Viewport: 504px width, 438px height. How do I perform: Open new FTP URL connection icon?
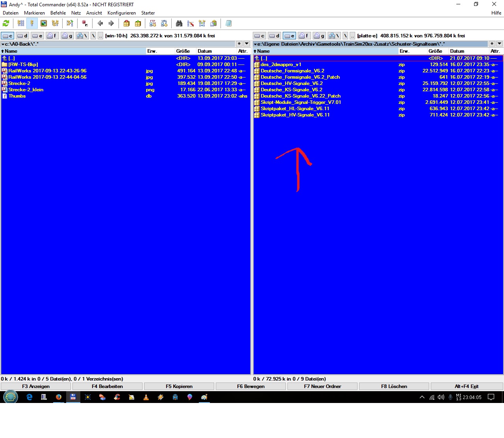click(x=164, y=24)
